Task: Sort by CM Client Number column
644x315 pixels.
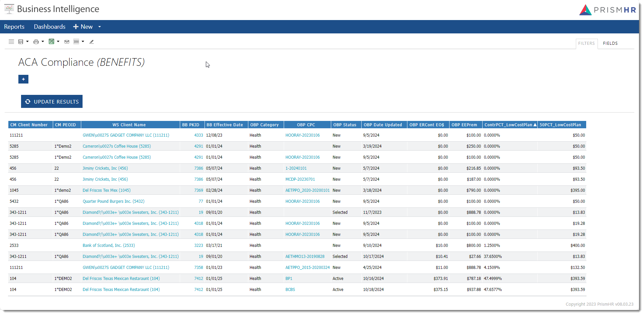Action: pyautogui.click(x=30, y=125)
